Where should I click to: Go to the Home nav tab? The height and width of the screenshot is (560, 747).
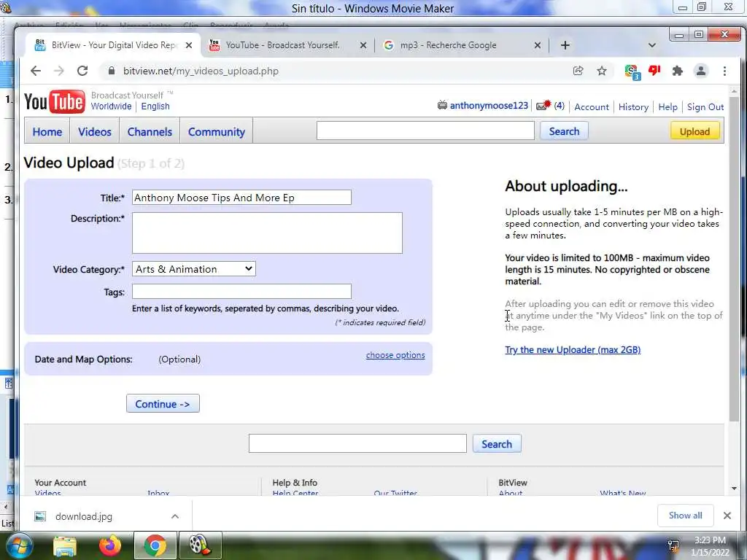pyautogui.click(x=47, y=131)
